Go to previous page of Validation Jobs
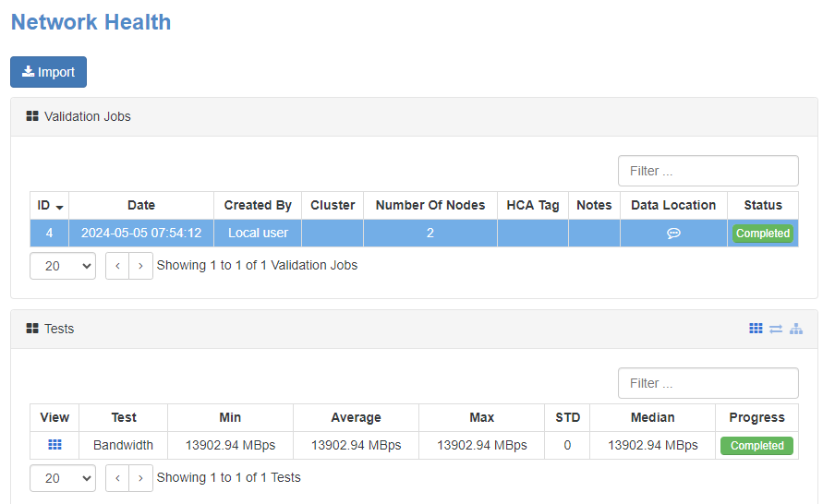Image resolution: width=835 pixels, height=504 pixels. point(117,266)
